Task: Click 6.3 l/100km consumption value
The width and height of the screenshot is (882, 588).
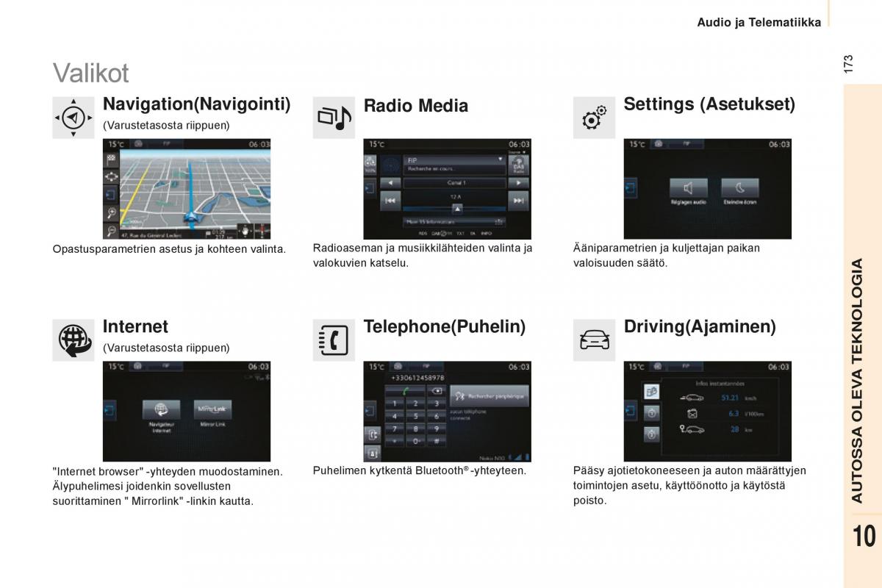Action: pos(733,413)
